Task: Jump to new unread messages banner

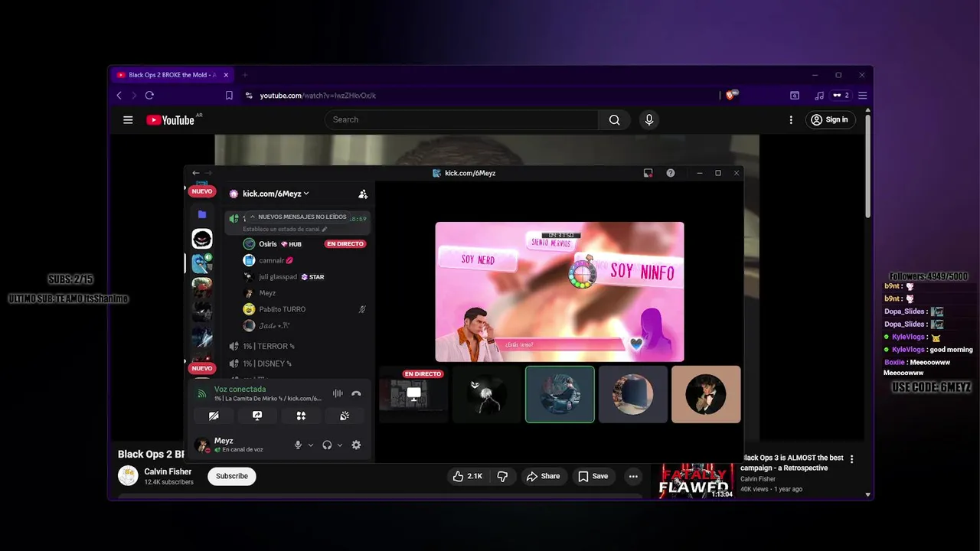Action: tap(298, 217)
